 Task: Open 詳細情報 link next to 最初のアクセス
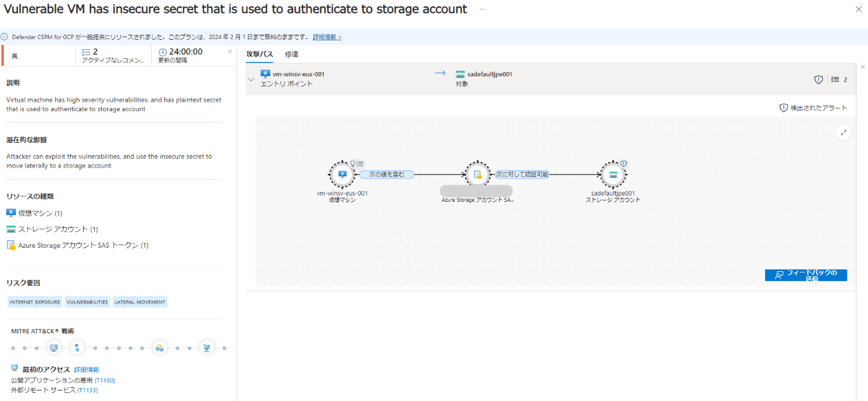[x=86, y=369]
